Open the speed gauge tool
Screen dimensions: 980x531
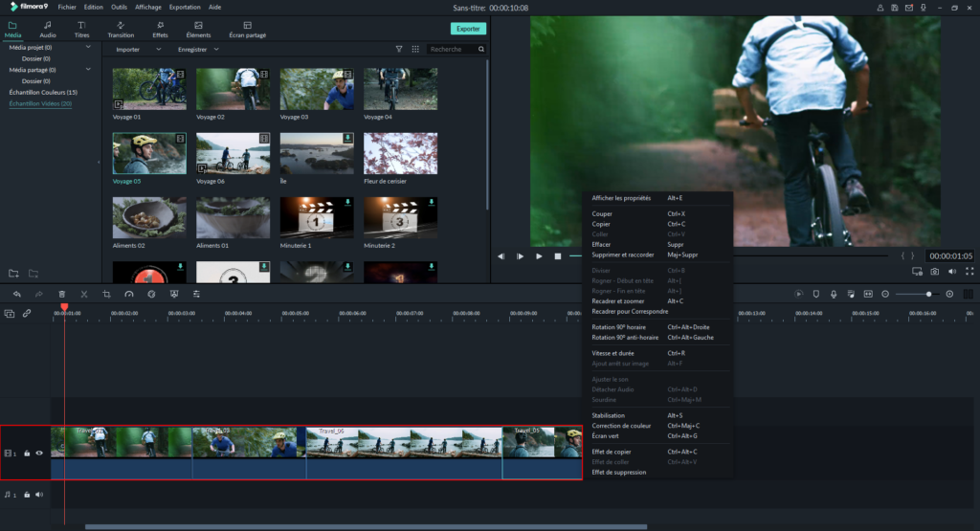point(129,295)
